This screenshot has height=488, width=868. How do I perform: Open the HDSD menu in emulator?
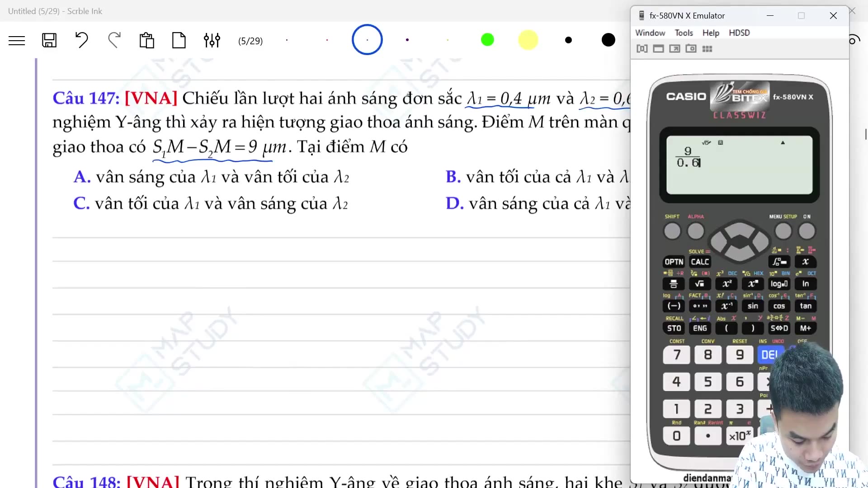click(739, 33)
